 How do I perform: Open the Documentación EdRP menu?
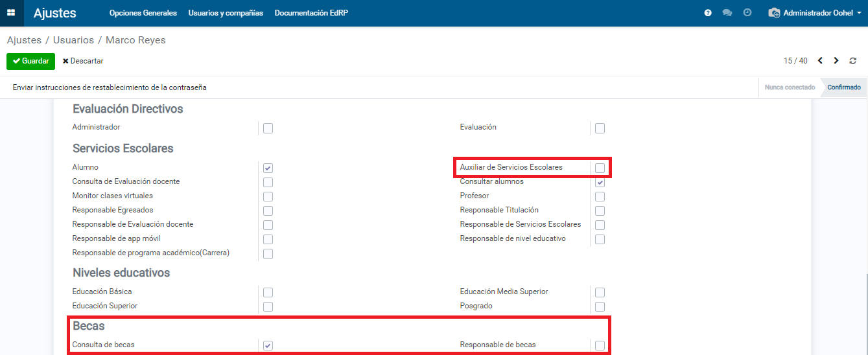pos(311,13)
